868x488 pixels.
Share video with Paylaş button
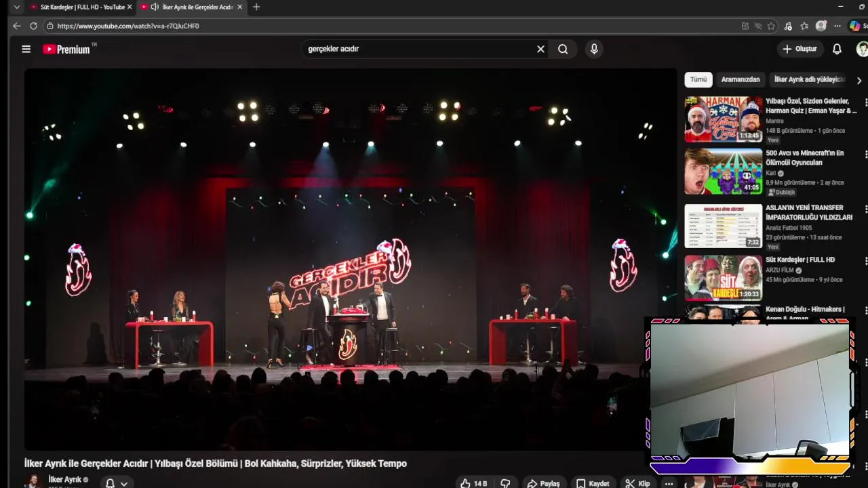click(543, 483)
